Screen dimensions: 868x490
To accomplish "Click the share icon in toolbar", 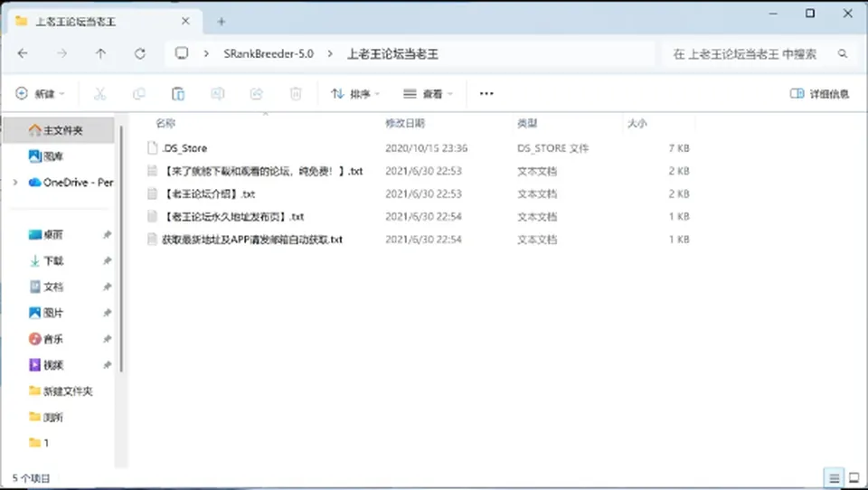I will point(256,94).
